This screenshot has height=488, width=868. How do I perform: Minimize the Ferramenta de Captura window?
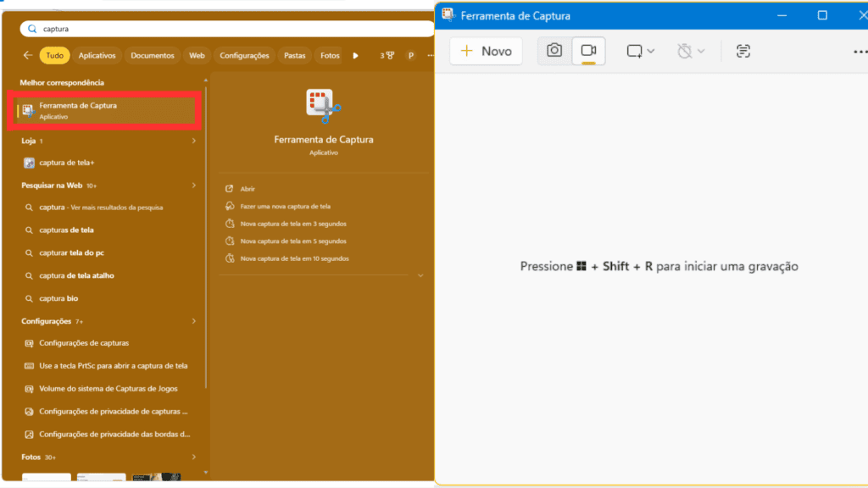(x=782, y=15)
